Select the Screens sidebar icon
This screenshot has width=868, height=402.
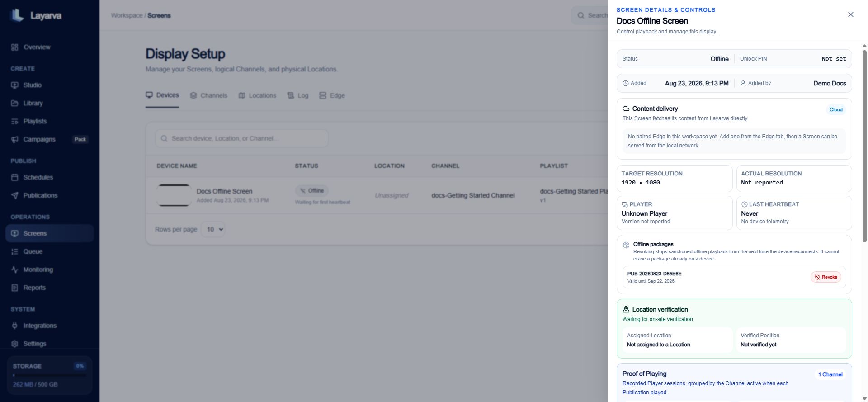(x=15, y=233)
